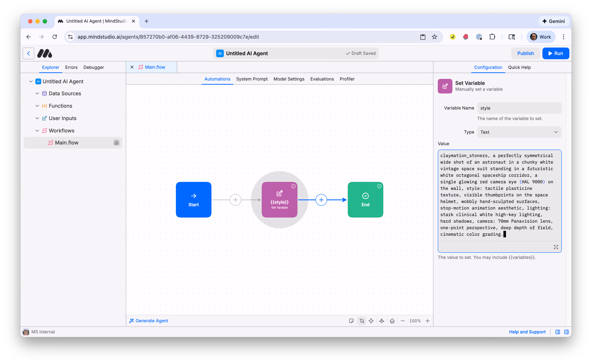Collapse the Data Sources section
Image resolution: width=592 pixels, height=364 pixels.
point(37,93)
